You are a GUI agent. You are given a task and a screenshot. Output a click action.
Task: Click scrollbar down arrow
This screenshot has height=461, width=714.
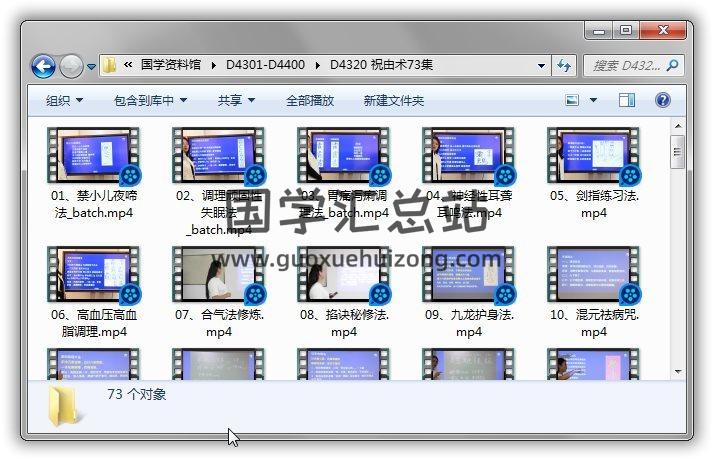[x=678, y=372]
